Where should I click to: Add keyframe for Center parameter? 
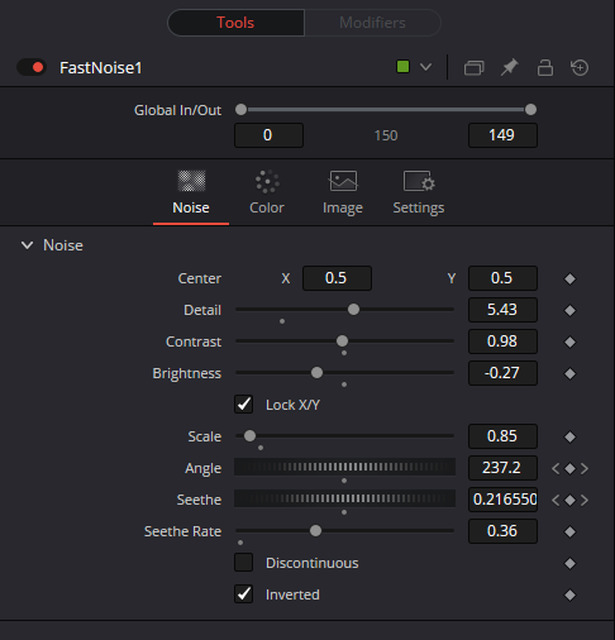570,279
